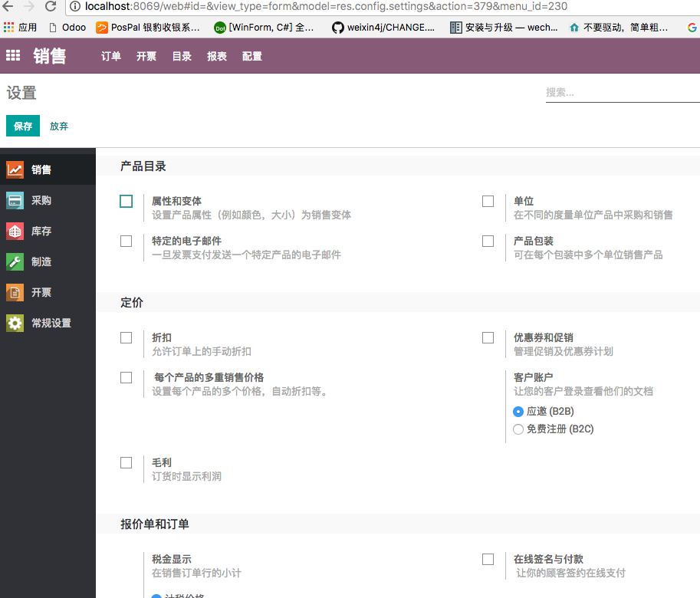This screenshot has height=598, width=700.
Task: Enable the 单位 units checkbox
Action: tap(488, 202)
